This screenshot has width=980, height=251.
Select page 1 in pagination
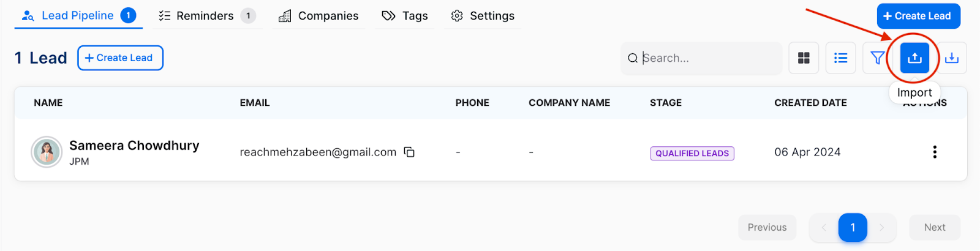click(x=853, y=227)
